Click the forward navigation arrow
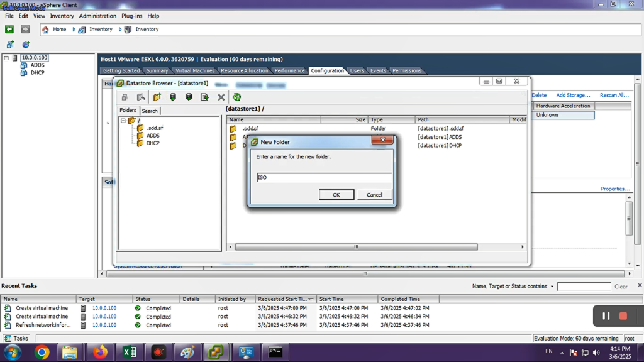 25,29
